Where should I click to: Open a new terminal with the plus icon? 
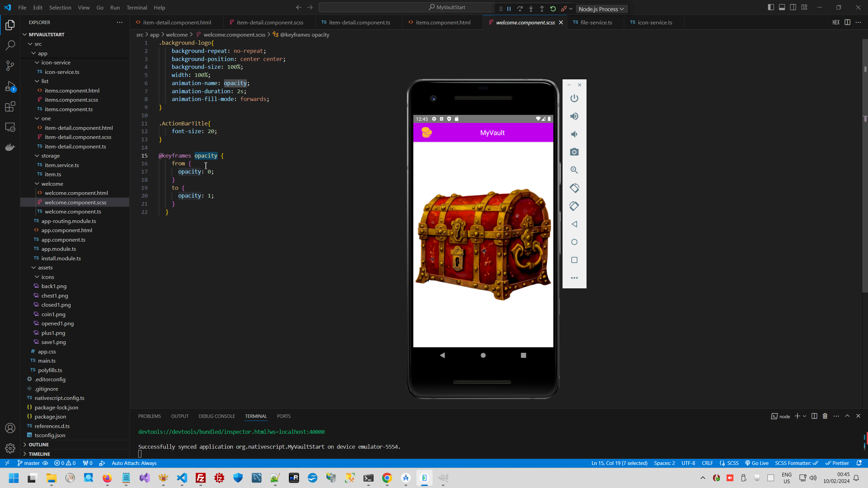click(x=797, y=416)
